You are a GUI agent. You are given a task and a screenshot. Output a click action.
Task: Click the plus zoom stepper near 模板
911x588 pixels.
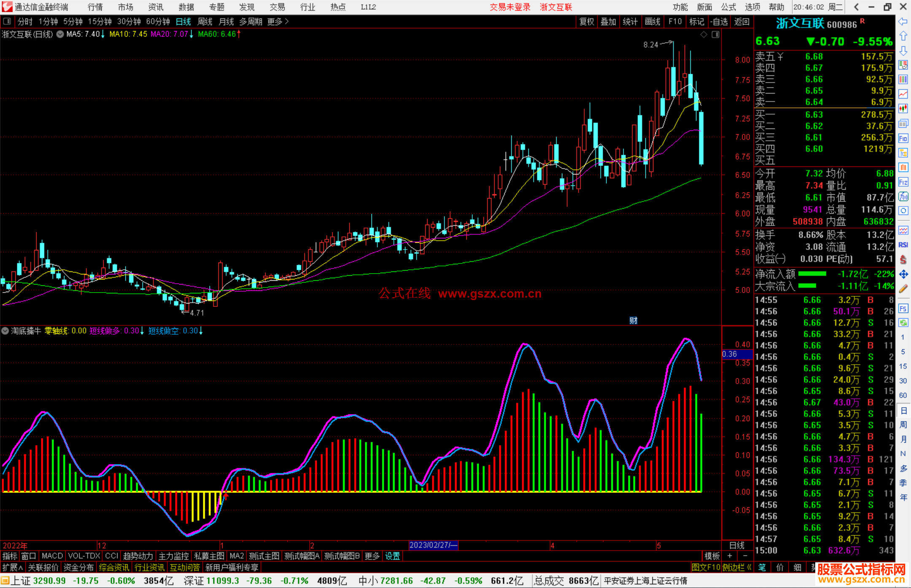pyautogui.click(x=730, y=556)
